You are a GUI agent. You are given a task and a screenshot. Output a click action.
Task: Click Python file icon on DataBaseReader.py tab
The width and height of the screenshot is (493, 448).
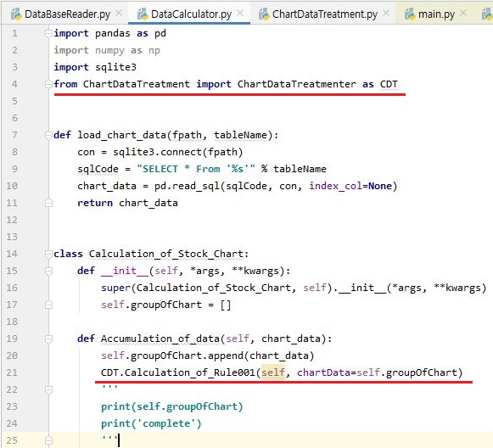[x=16, y=14]
